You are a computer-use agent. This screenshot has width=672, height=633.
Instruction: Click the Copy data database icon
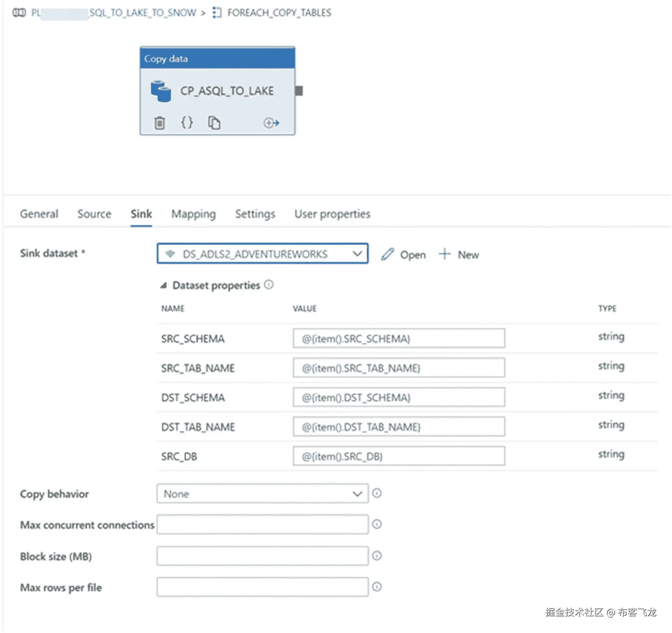161,91
